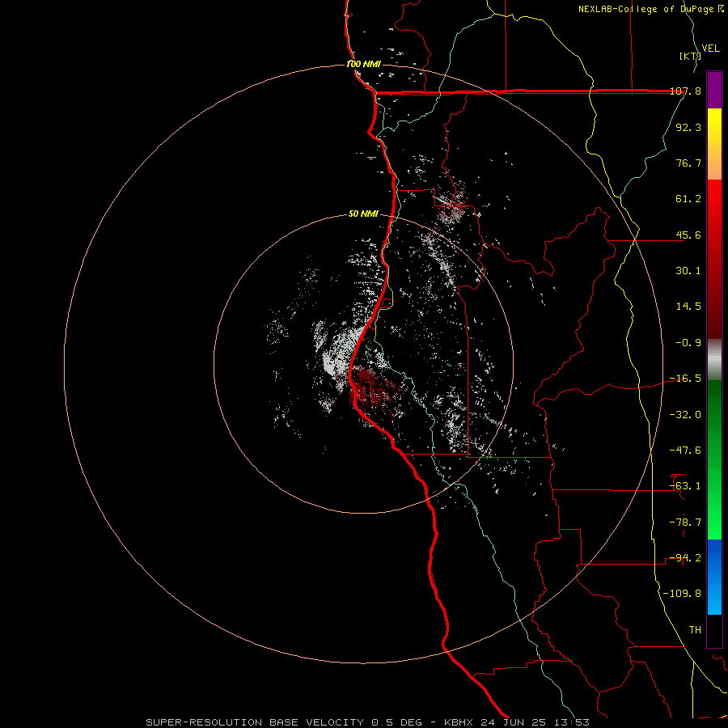
Task: Click the red outbound color bar segment
Action: click(714, 259)
